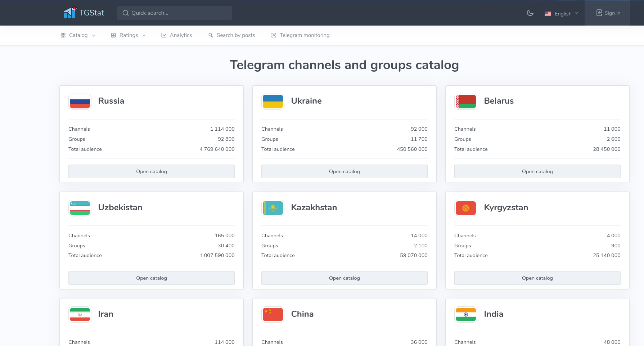644x346 pixels.
Task: Click the Kyrgyzstan flag icon
Action: click(465, 208)
